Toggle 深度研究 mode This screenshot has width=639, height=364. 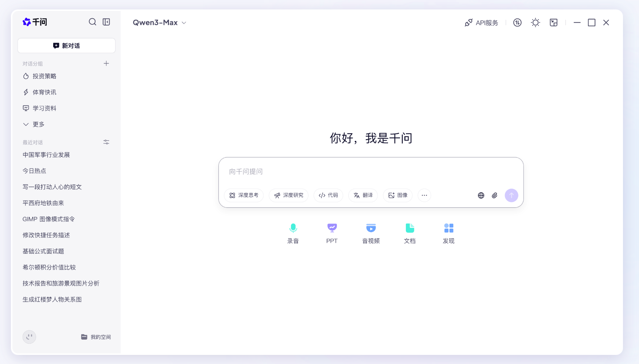click(x=289, y=195)
